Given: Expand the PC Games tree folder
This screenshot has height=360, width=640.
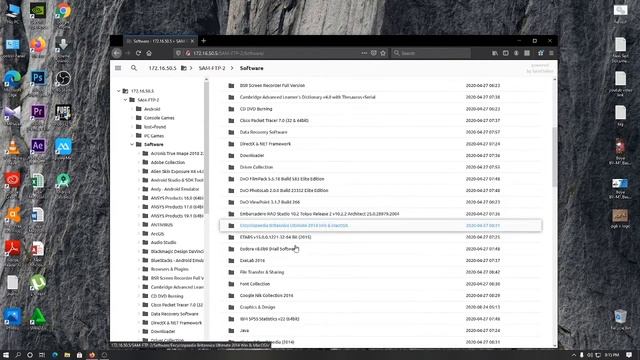Looking at the screenshot, I should coord(132,136).
